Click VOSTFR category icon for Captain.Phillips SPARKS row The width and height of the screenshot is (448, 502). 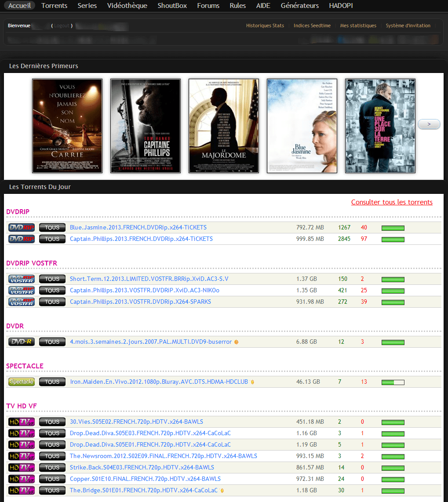22,302
